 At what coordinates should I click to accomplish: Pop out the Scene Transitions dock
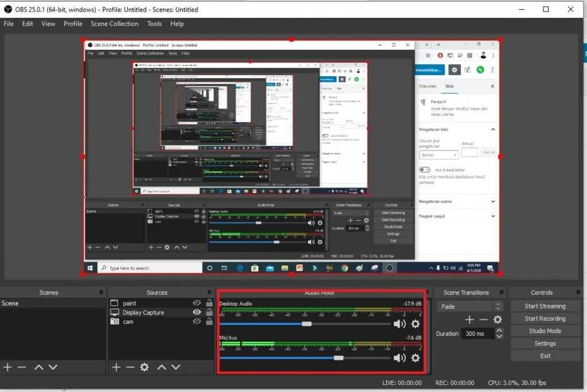502,292
